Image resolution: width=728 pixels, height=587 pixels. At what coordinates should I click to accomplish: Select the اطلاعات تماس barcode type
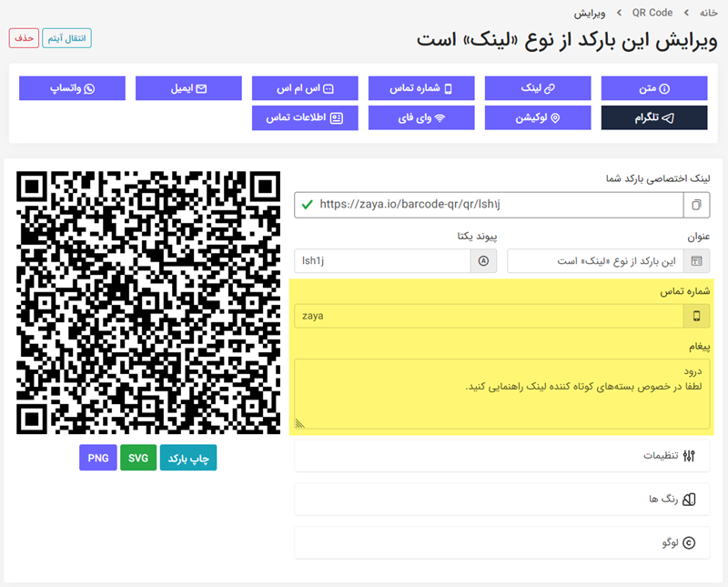pyautogui.click(x=305, y=118)
